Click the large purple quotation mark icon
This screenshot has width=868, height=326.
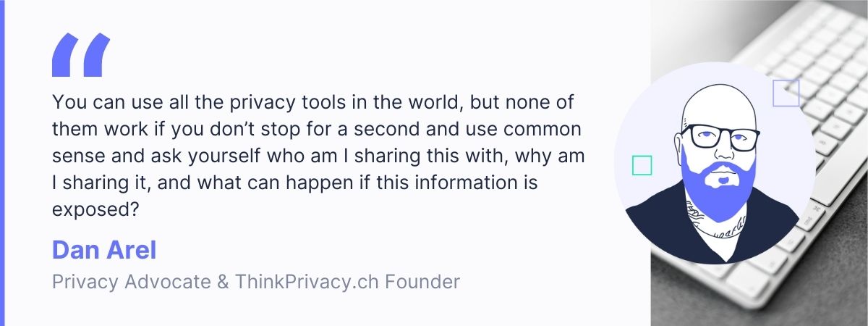click(x=80, y=55)
